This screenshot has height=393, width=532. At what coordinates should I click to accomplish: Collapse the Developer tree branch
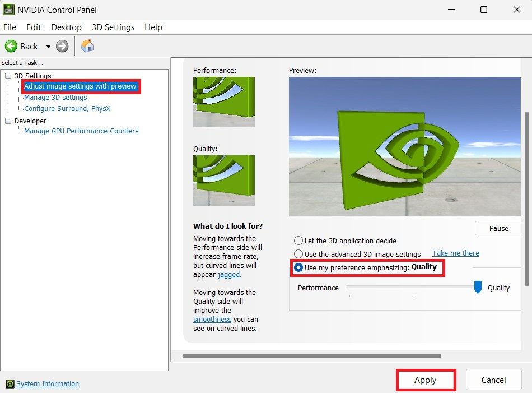pyautogui.click(x=7, y=121)
